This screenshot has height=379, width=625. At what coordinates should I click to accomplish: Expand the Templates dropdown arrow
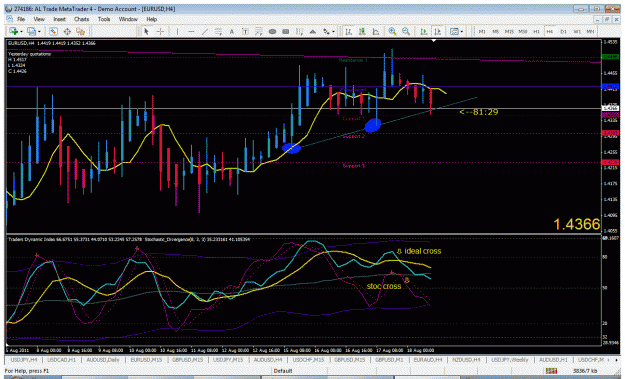tap(462, 31)
